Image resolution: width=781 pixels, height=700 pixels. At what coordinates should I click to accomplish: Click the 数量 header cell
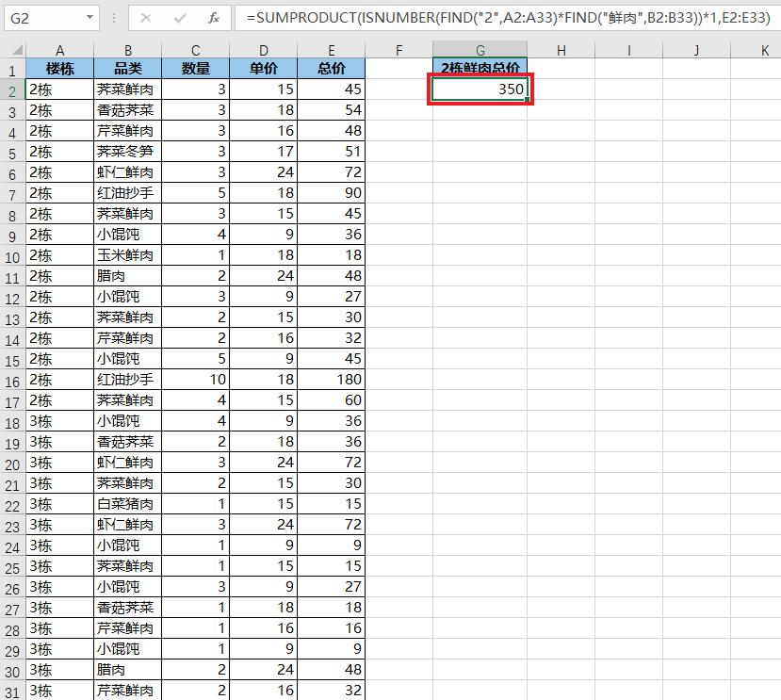click(x=196, y=68)
